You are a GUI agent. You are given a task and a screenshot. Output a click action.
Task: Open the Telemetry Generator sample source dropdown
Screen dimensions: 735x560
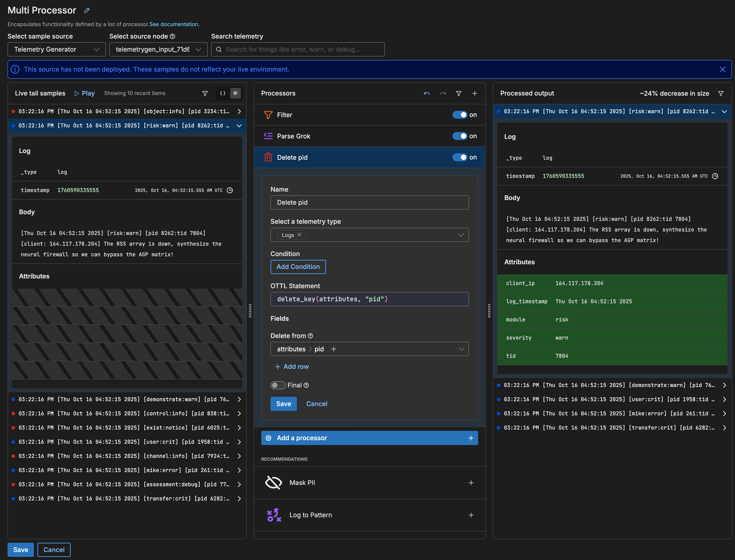pos(57,49)
